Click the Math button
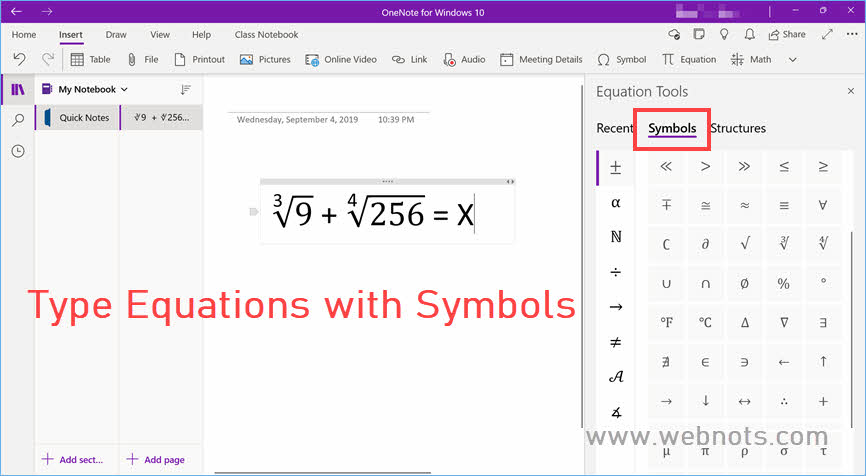This screenshot has width=866, height=476. click(751, 60)
